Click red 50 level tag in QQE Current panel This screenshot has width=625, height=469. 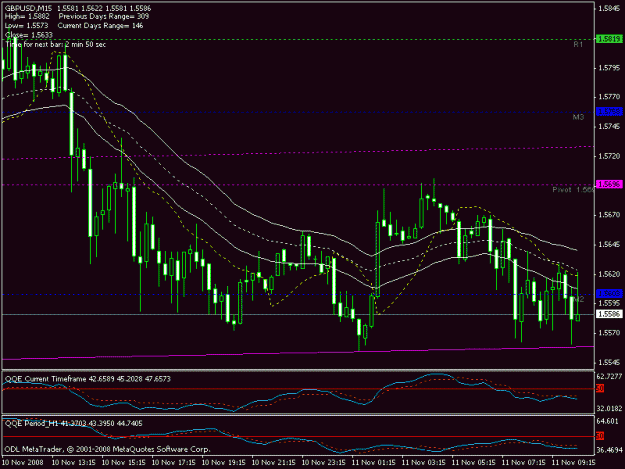[600, 389]
